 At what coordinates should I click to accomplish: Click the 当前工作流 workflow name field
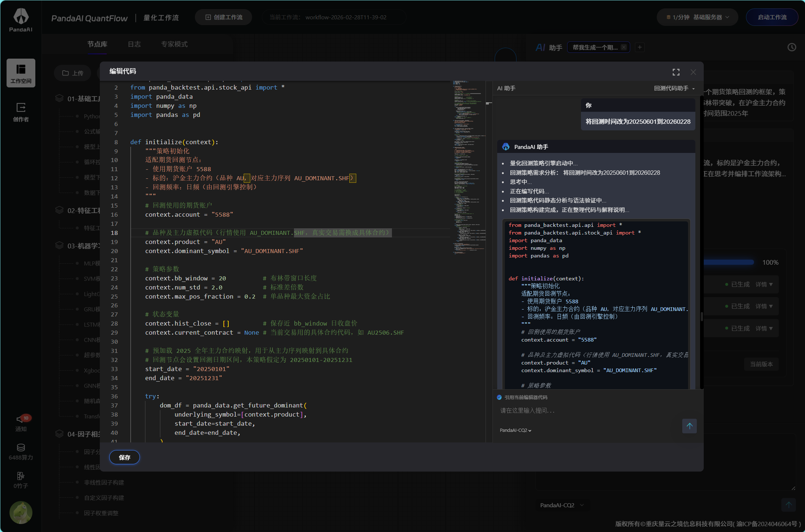334,17
